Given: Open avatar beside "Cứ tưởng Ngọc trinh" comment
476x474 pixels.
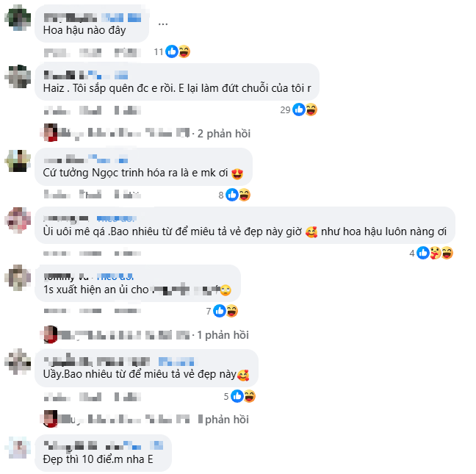Looking at the screenshot, I should [x=18, y=161].
